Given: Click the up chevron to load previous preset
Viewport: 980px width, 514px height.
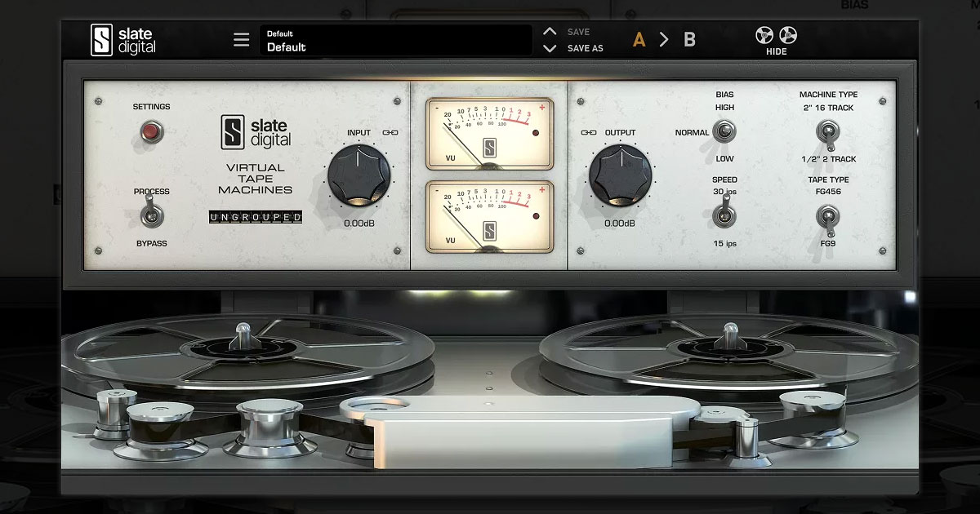Looking at the screenshot, I should click(550, 31).
